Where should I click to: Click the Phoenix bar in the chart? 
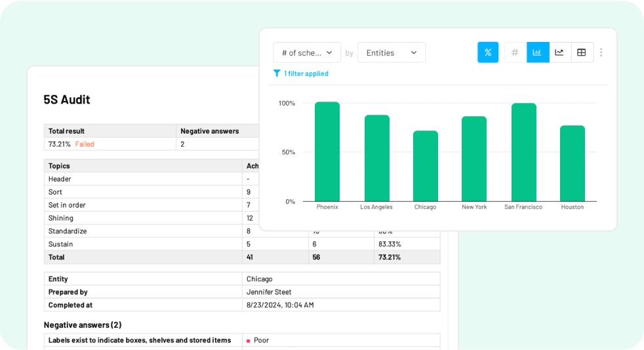(327, 151)
